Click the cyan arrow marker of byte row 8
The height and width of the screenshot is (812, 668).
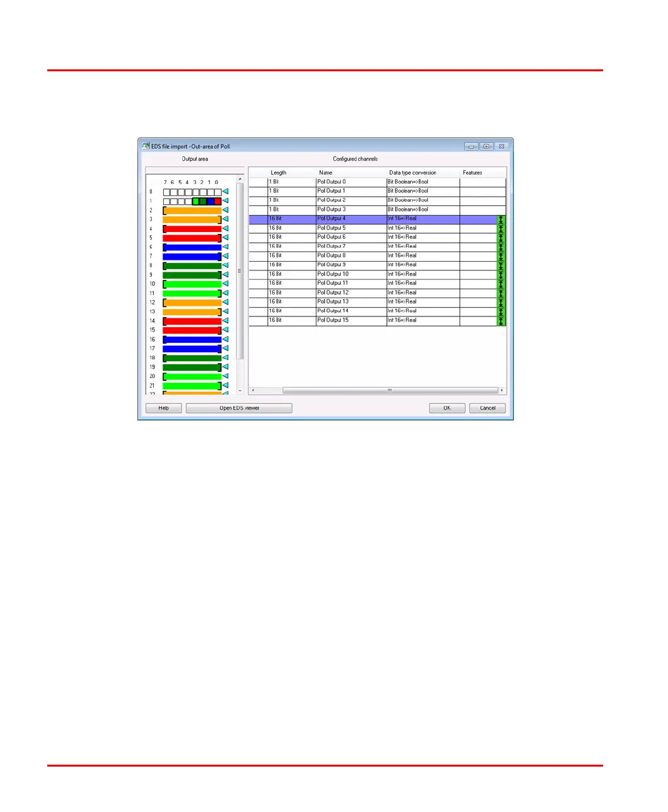pyautogui.click(x=226, y=265)
